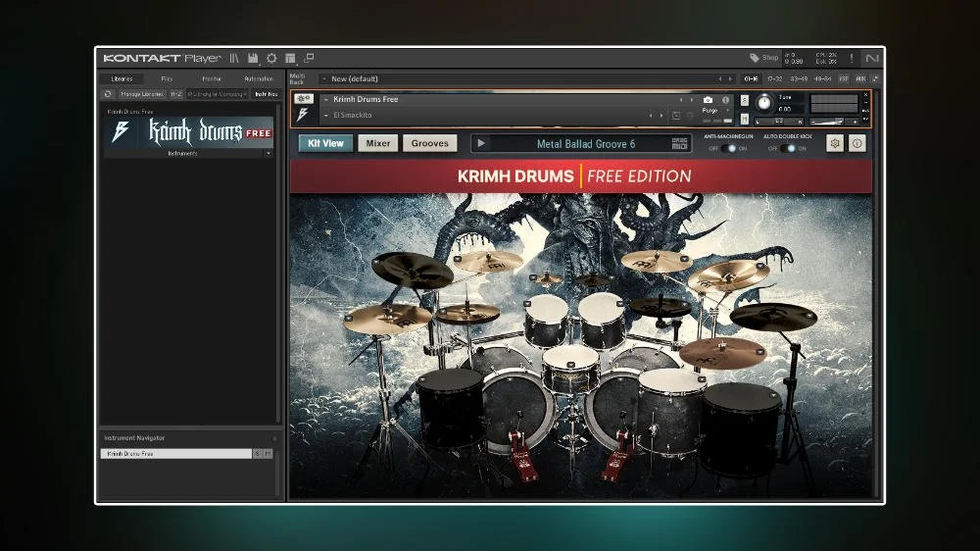Click the Tune knob
980x551 pixels.
(764, 103)
